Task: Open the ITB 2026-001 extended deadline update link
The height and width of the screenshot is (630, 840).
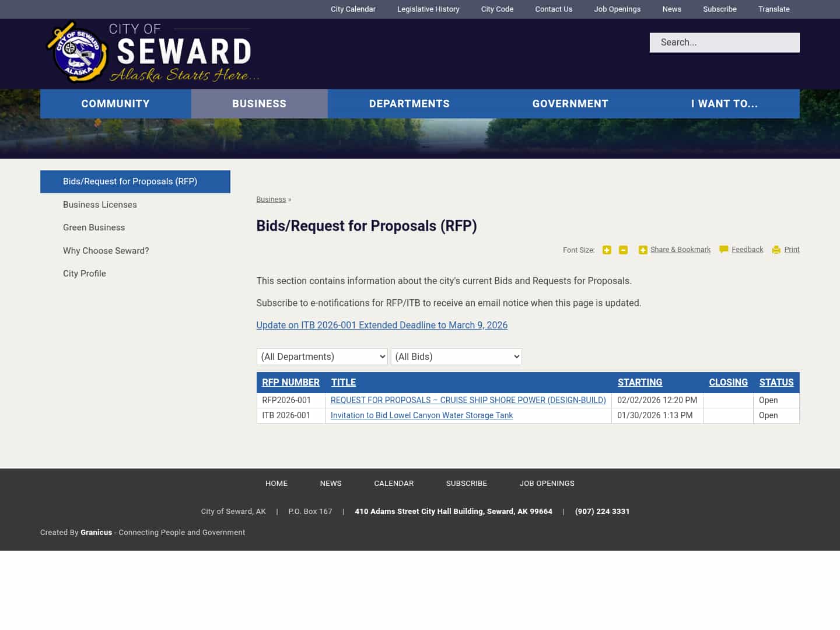Action: pyautogui.click(x=381, y=325)
